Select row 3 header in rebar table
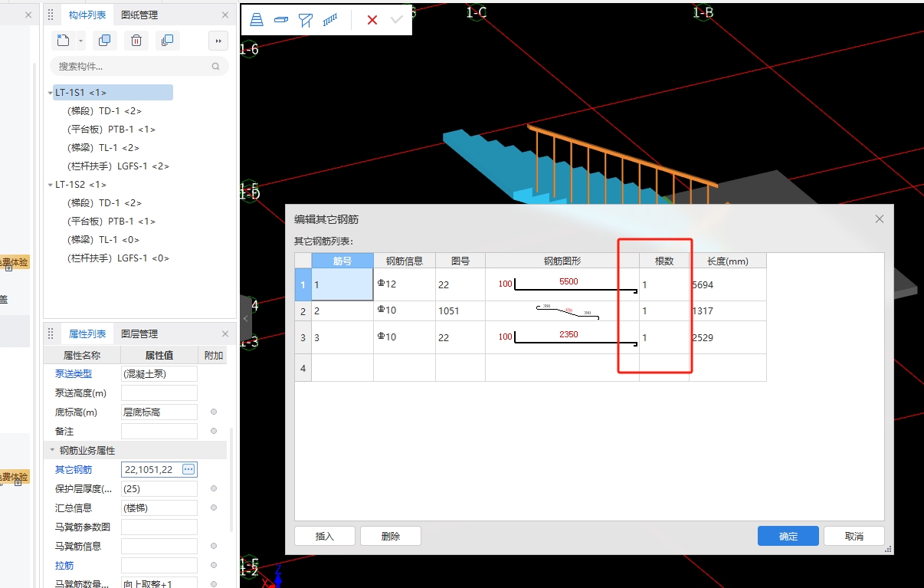Image resolution: width=924 pixels, height=588 pixels. [303, 337]
